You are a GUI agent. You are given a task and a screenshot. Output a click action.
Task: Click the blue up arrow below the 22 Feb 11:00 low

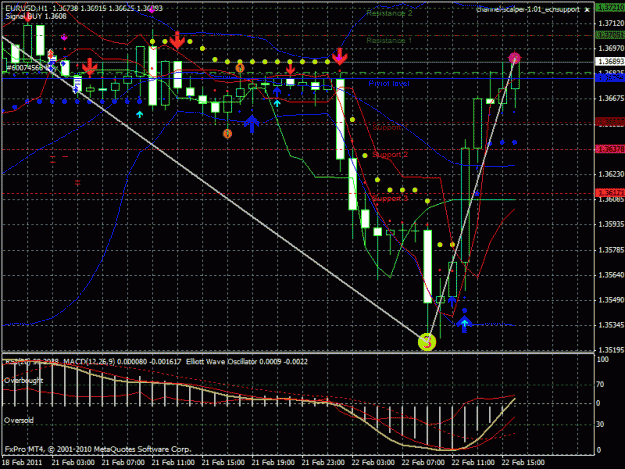tap(464, 324)
